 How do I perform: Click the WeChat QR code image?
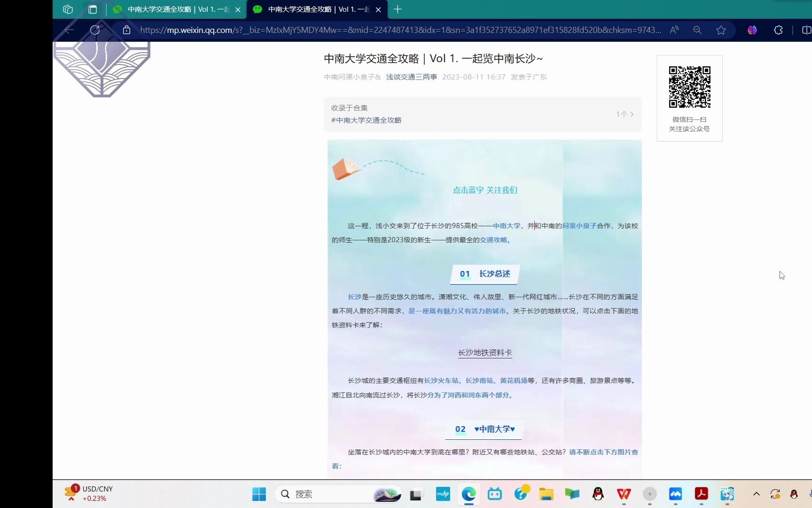(689, 87)
